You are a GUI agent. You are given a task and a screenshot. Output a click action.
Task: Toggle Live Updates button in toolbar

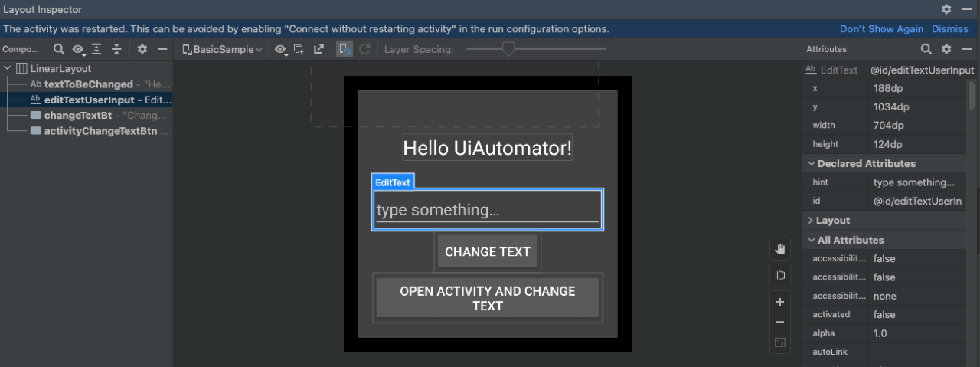click(345, 49)
